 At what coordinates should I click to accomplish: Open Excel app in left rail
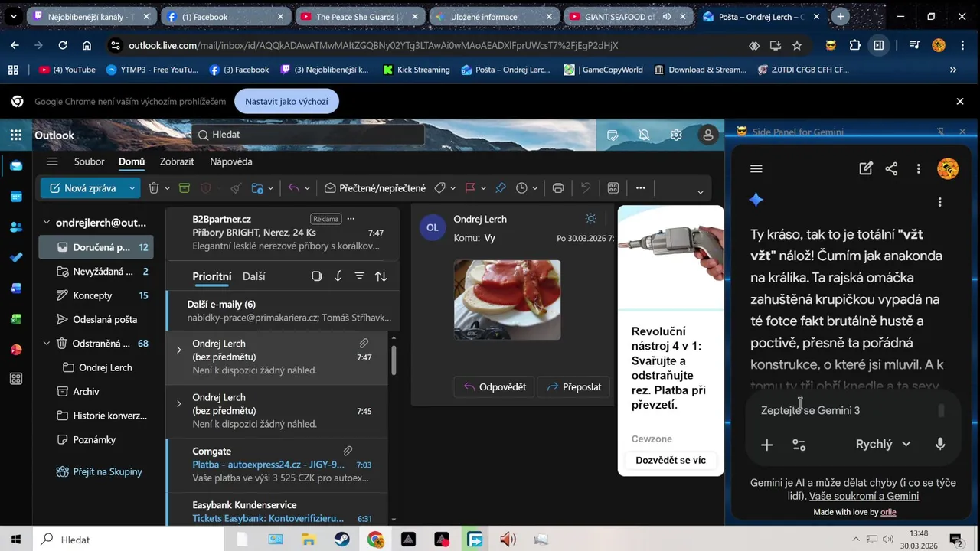click(x=16, y=319)
